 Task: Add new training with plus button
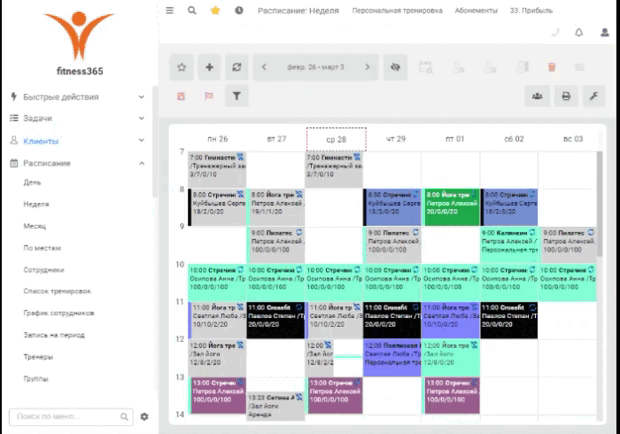click(x=210, y=67)
